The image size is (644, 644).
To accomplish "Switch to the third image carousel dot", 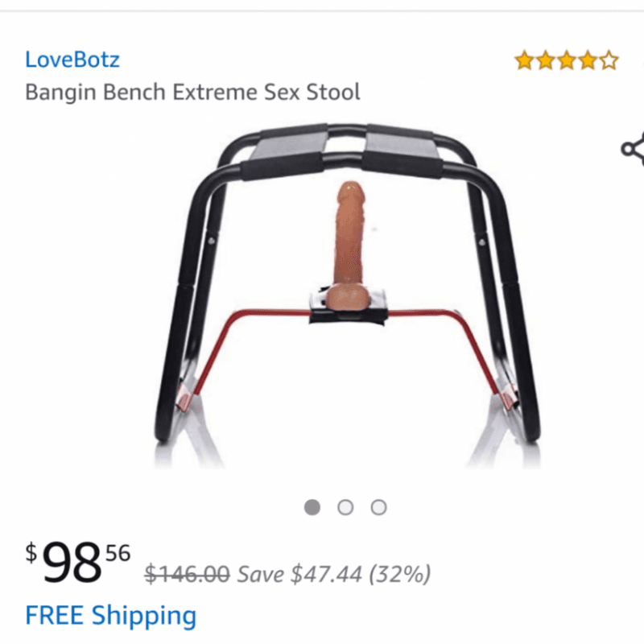I will tap(378, 507).
